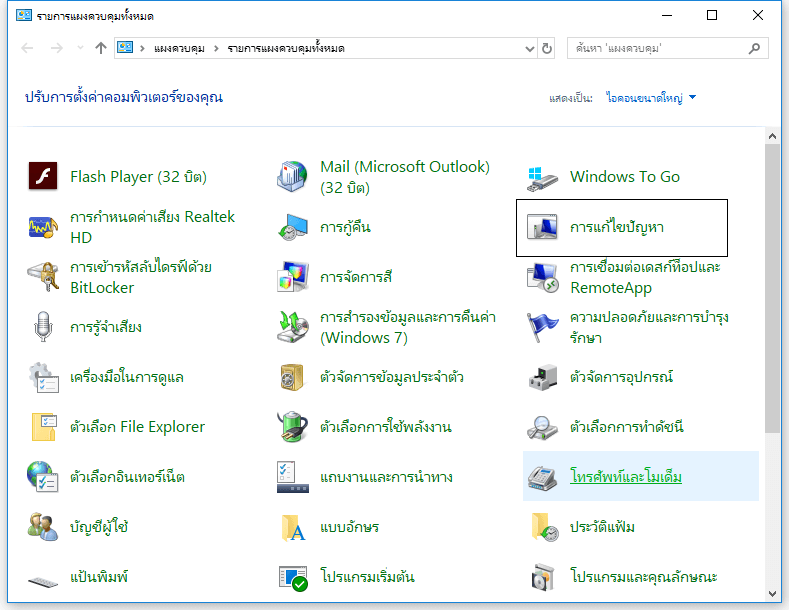
Task: Click the Windows 7 backup and restore icon
Action: [x=292, y=327]
